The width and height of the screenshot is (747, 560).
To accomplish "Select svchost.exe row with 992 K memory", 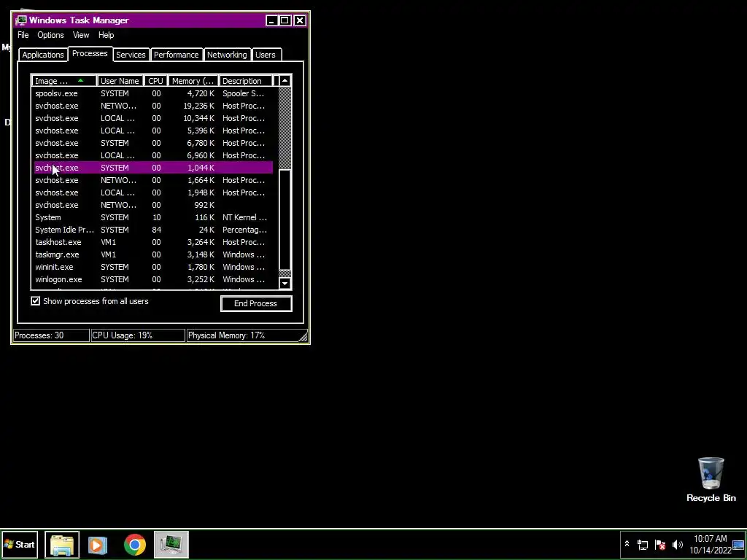I will (x=152, y=205).
